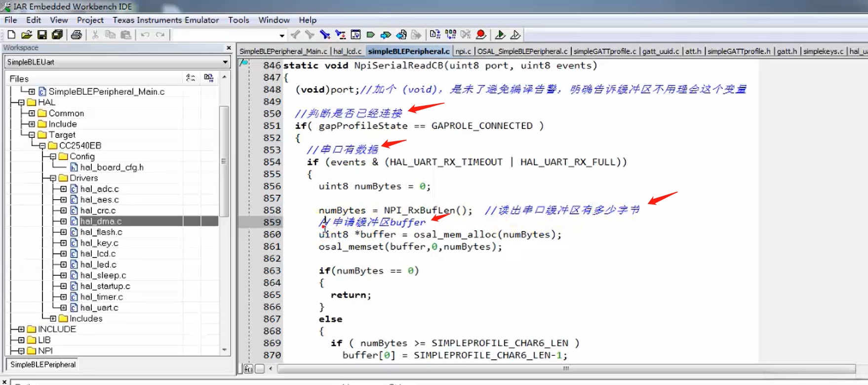Expand the LIB group

[x=21, y=340]
